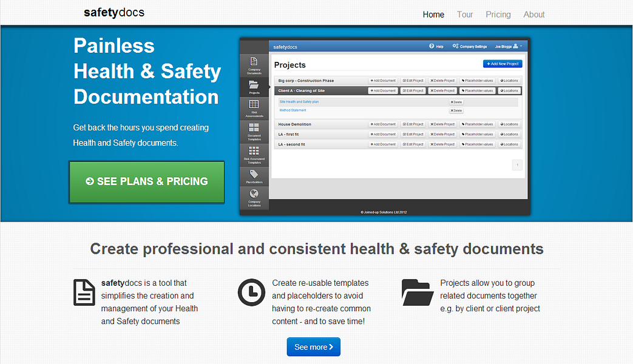633x364 pixels.
Task: Open Placeholder values for Client A project
Action: 477,91
